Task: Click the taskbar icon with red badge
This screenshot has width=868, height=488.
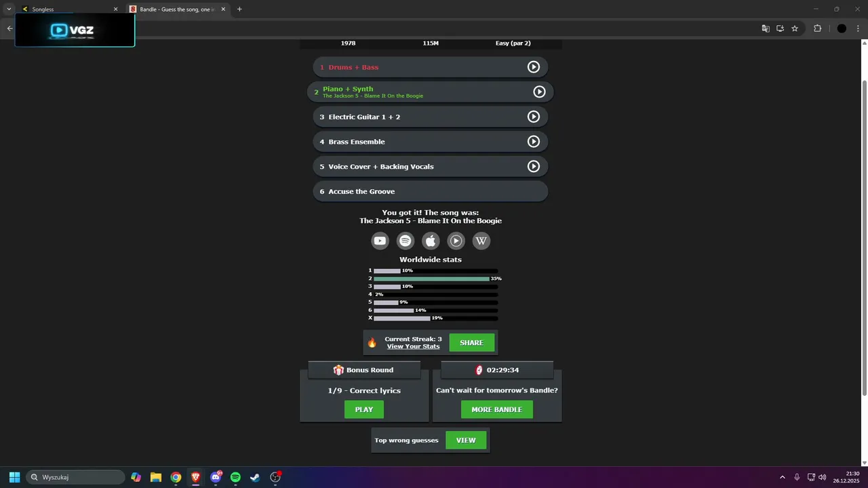Action: click(x=275, y=477)
